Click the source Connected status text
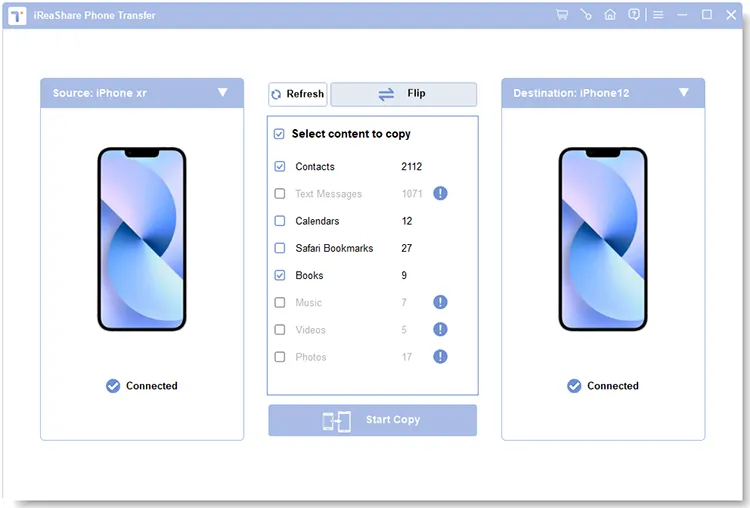The height and width of the screenshot is (508, 750). pos(152,386)
